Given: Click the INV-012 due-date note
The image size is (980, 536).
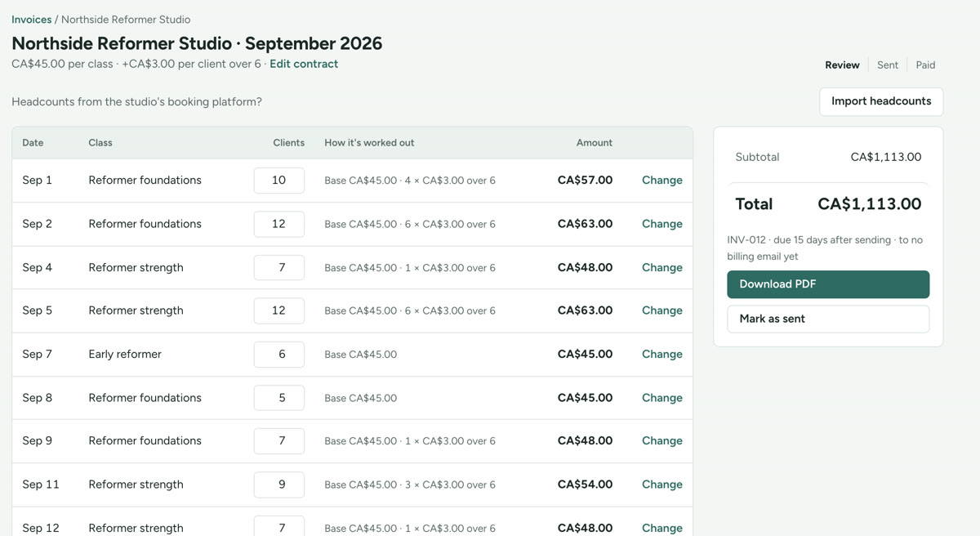Looking at the screenshot, I should (825, 248).
